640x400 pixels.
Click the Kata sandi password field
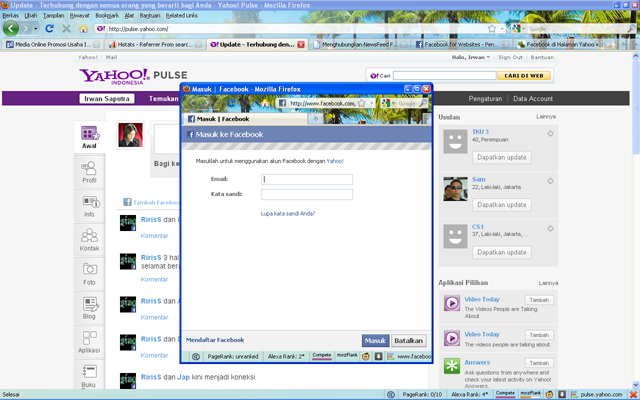[x=307, y=194]
